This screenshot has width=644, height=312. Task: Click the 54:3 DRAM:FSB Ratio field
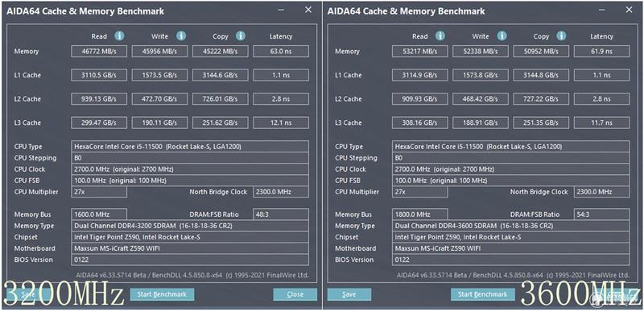coord(601,214)
